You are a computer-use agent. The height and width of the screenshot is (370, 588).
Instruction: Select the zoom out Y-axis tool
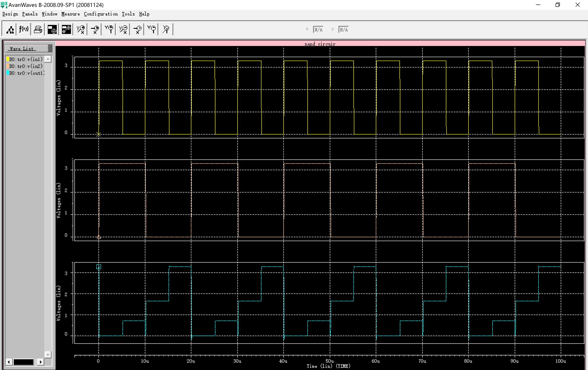point(151,29)
